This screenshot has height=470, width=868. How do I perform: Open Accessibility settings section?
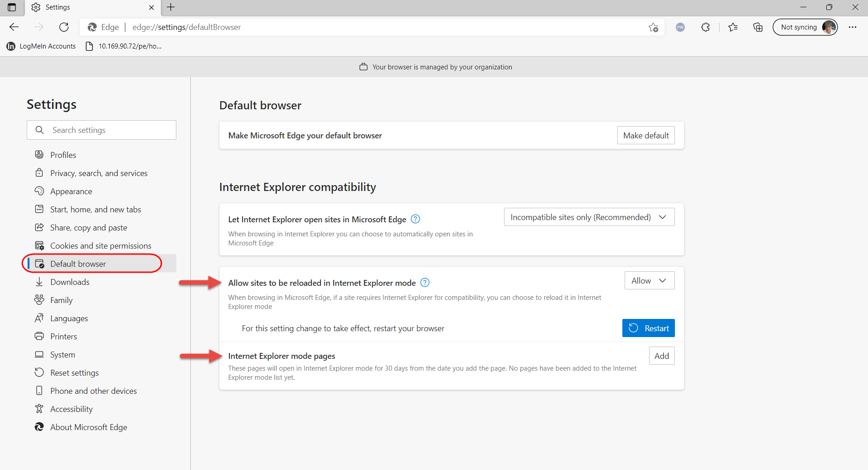[x=102, y=409]
